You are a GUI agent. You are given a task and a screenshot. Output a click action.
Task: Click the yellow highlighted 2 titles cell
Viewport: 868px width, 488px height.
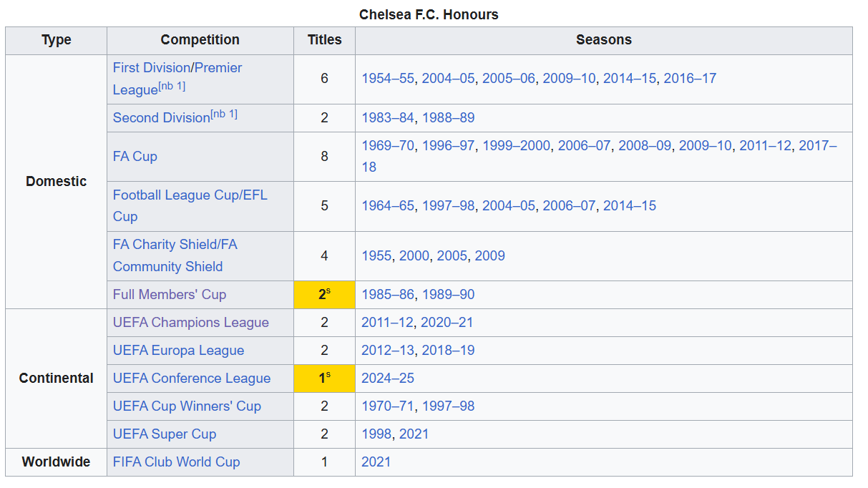pos(324,295)
